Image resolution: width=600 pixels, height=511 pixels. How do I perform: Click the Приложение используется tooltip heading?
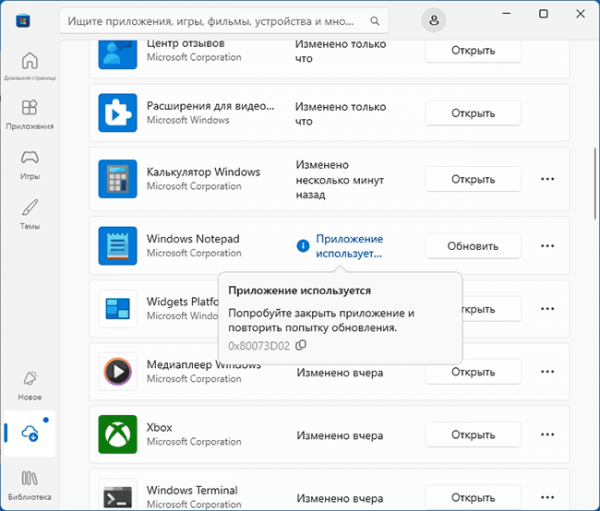point(300,291)
